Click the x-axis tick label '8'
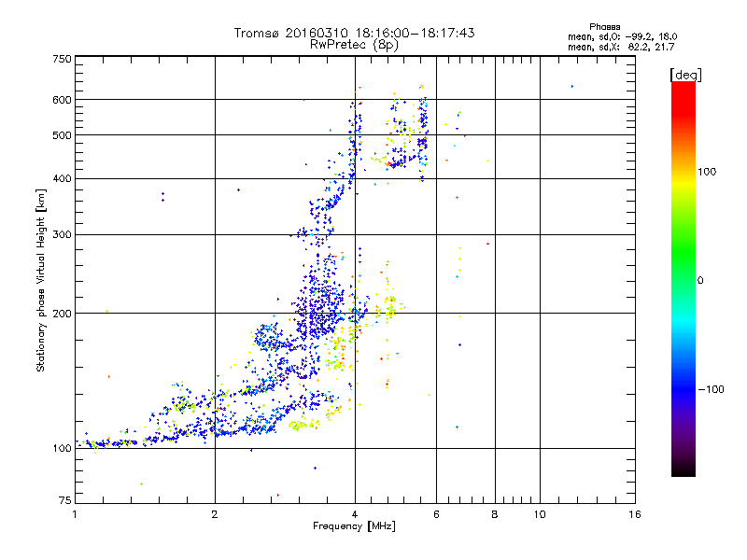 click(x=495, y=514)
